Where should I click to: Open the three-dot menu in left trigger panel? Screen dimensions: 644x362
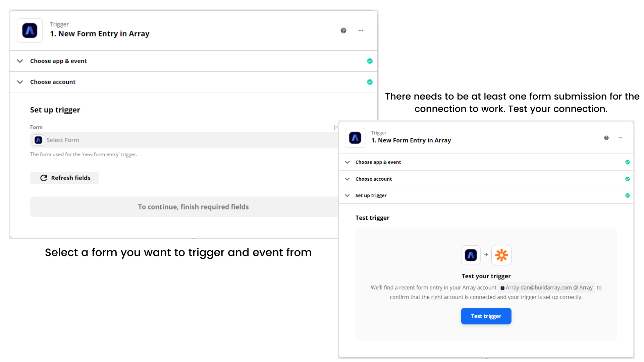click(x=361, y=31)
